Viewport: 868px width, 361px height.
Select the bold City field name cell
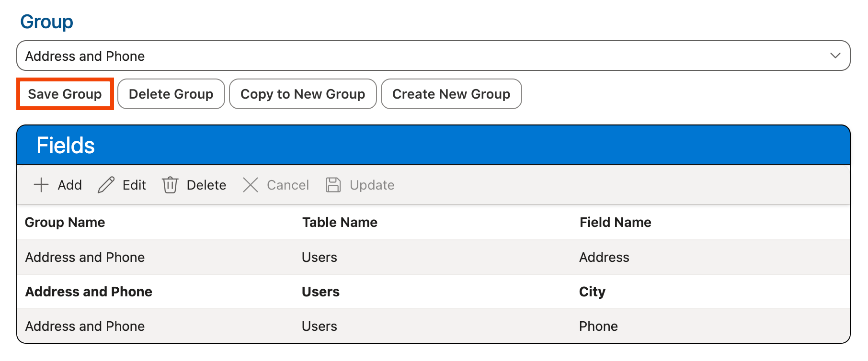point(592,292)
